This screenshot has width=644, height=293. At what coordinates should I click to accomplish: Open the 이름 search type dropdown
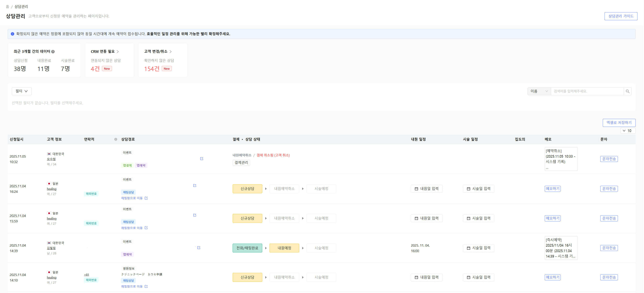coord(539,91)
